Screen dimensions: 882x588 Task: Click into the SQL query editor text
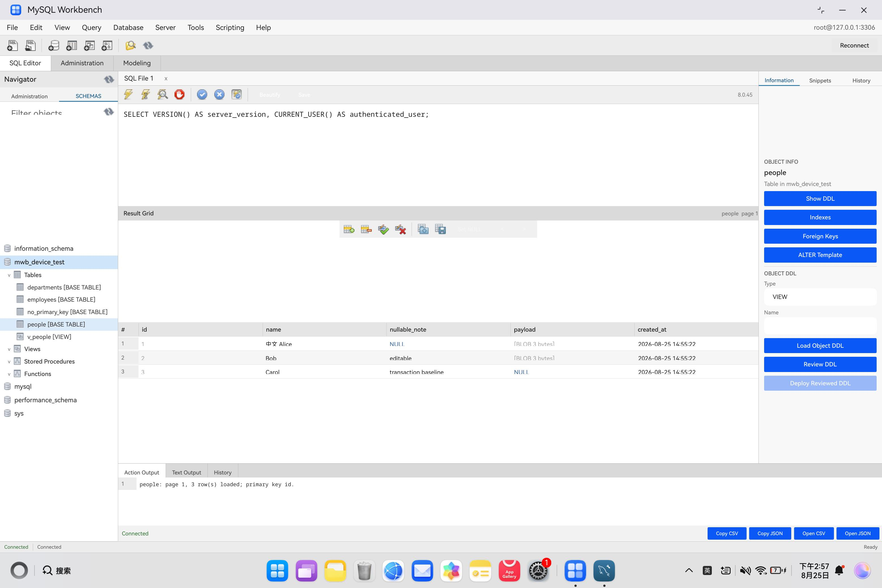click(x=276, y=114)
